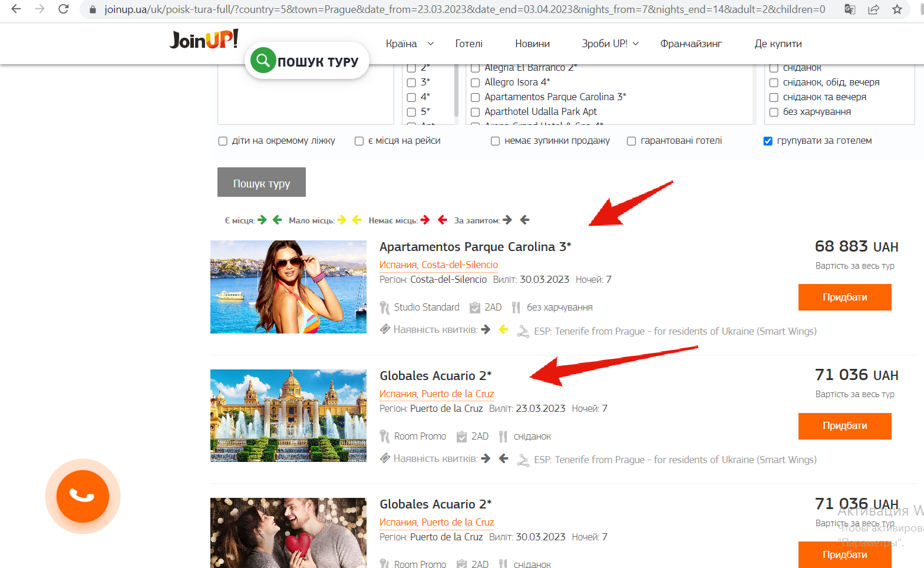Click outbound ticket arrow for Globales Acuario 23.03.2023
Screen dimensions: 924x568
pos(486,458)
